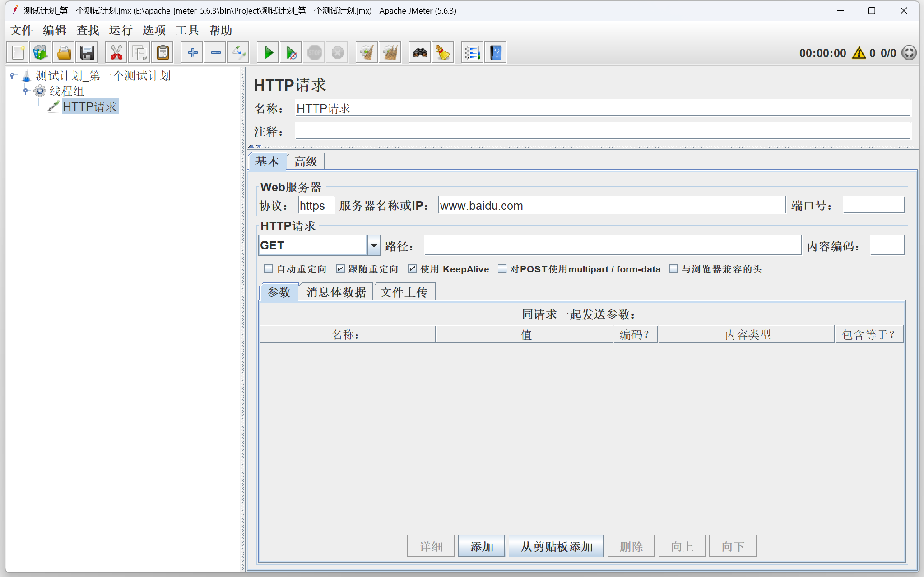
Task: Click the 向下 button
Action: click(733, 546)
